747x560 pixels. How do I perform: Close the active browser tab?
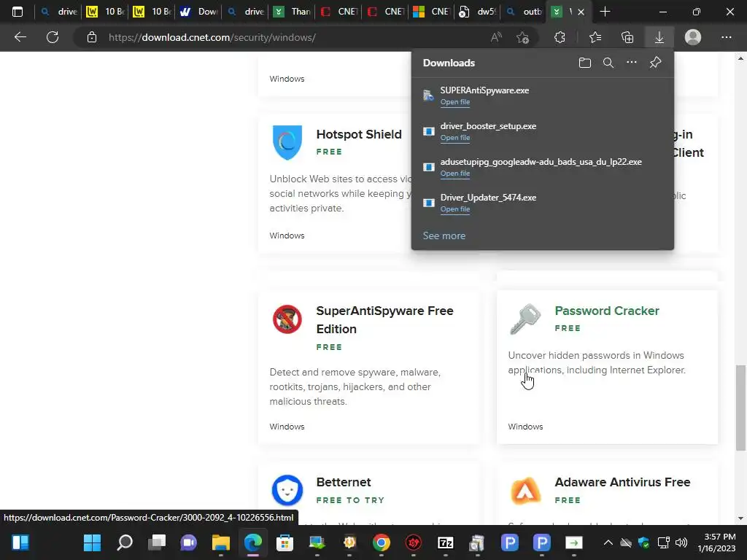coord(581,12)
